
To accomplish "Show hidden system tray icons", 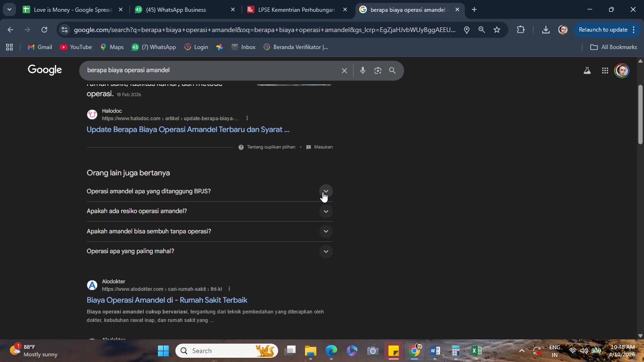I will [521, 351].
